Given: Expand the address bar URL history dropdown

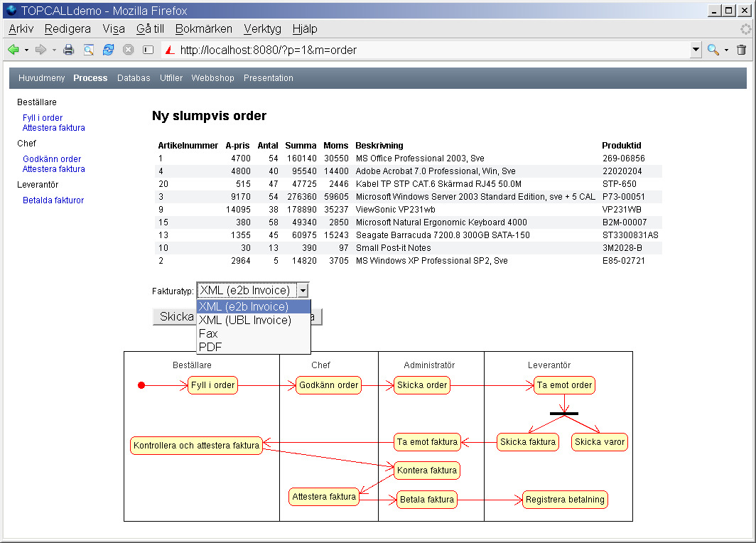Looking at the screenshot, I should pyautogui.click(x=695, y=50).
